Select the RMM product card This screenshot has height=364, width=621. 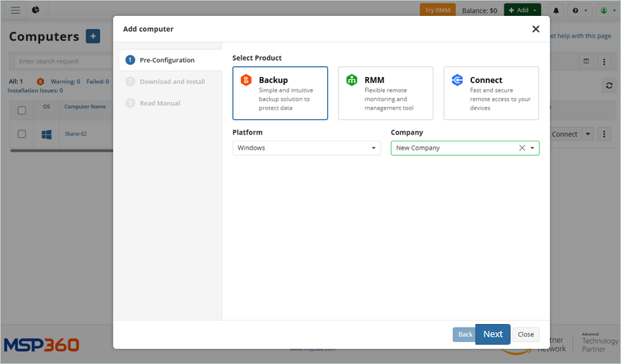tap(386, 93)
